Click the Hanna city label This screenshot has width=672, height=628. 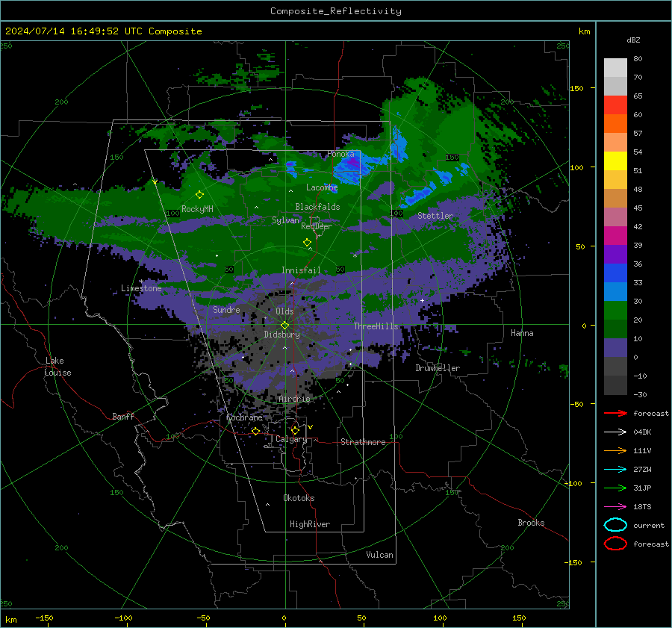tap(522, 333)
